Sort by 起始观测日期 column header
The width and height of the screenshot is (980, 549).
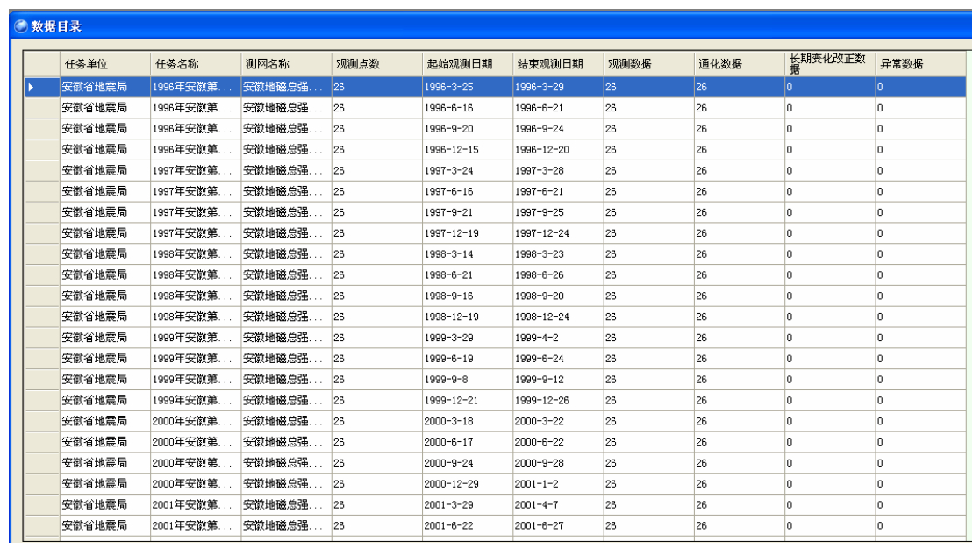[x=468, y=64]
